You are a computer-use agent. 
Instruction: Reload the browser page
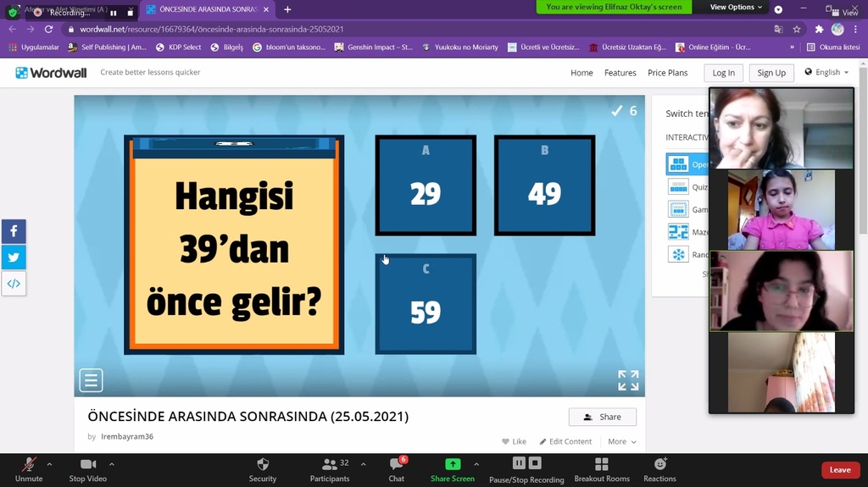click(48, 30)
